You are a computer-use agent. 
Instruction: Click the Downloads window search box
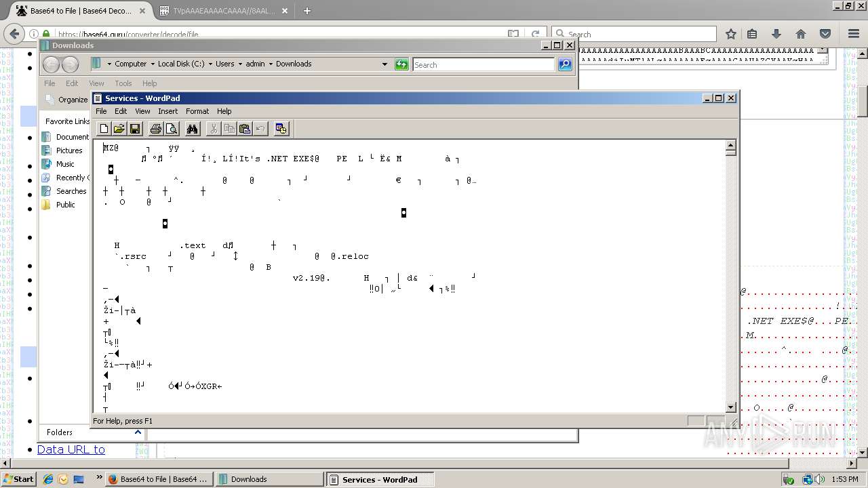coord(484,64)
